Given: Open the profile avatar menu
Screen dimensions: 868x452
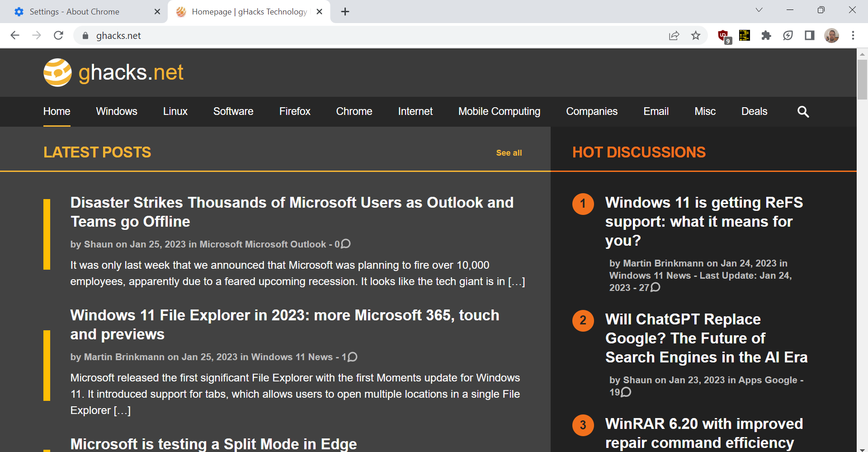Looking at the screenshot, I should 831,36.
